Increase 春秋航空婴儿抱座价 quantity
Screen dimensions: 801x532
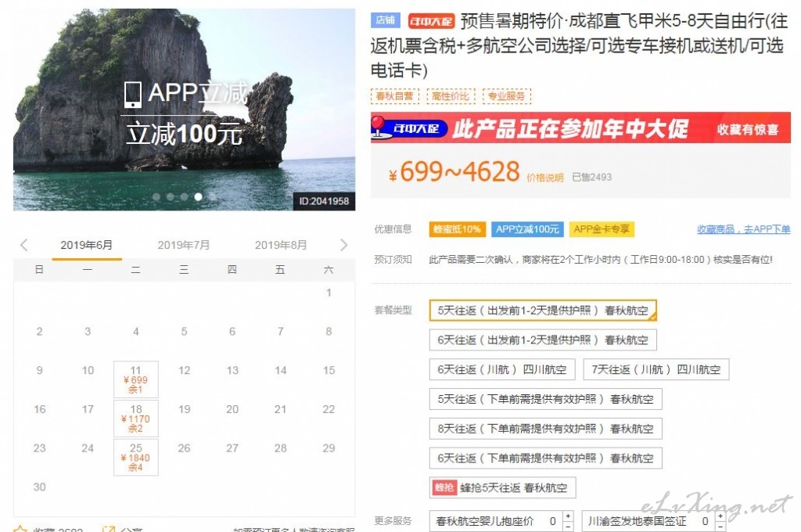point(568,516)
